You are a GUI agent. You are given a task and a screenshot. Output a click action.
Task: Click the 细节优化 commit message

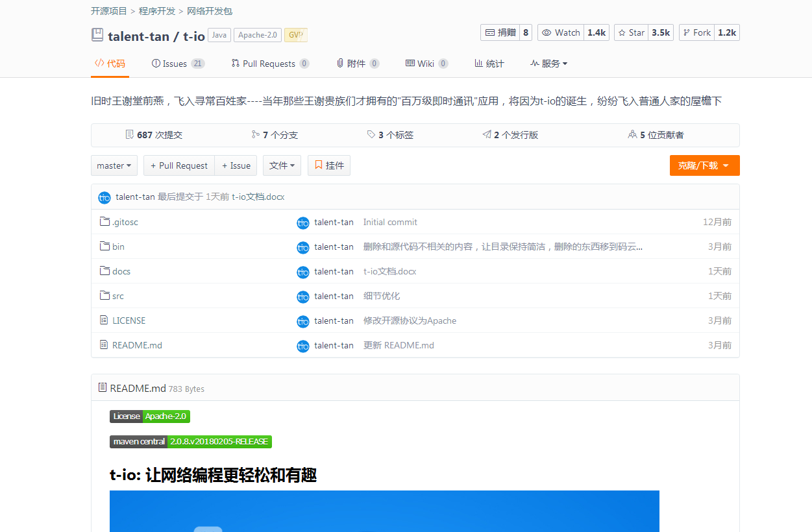[x=382, y=296]
